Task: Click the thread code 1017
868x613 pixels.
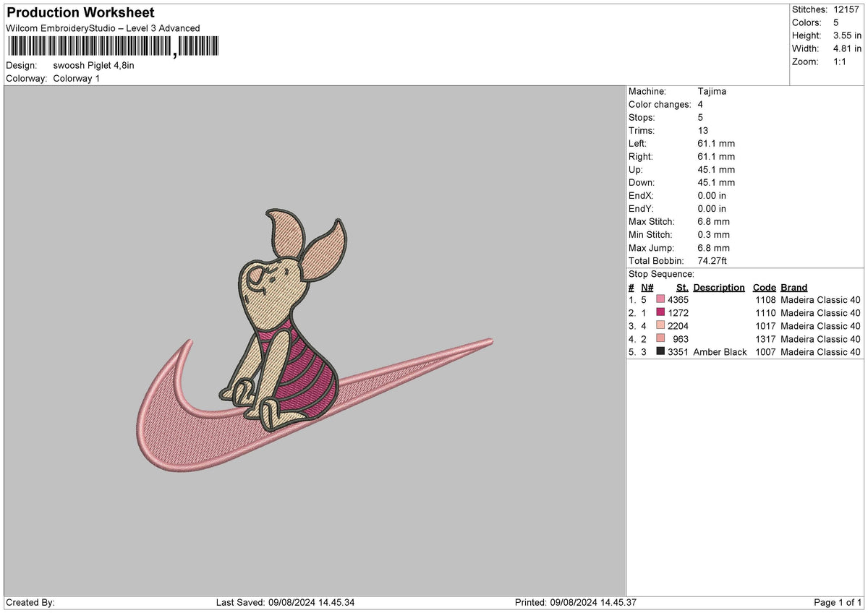Action: pos(765,326)
